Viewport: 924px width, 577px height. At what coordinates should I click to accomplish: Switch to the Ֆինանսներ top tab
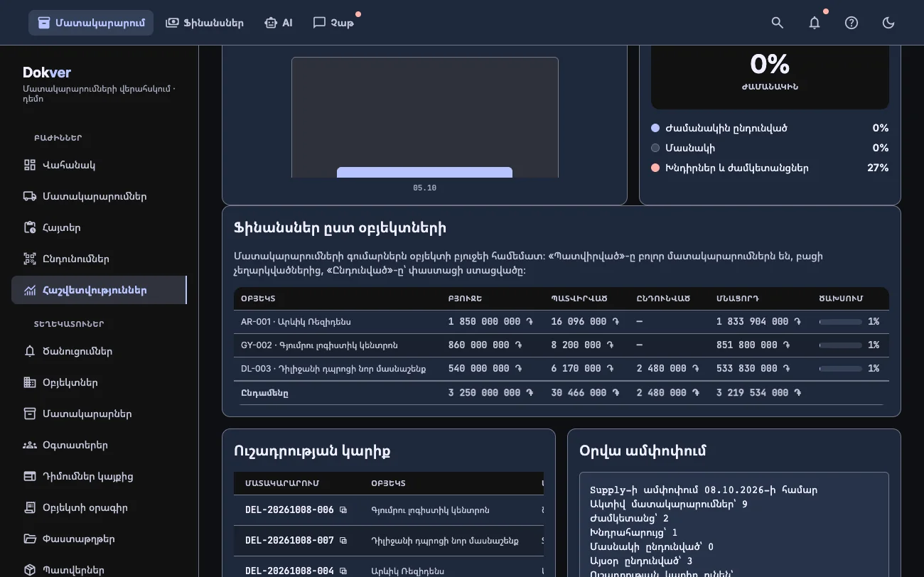205,23
